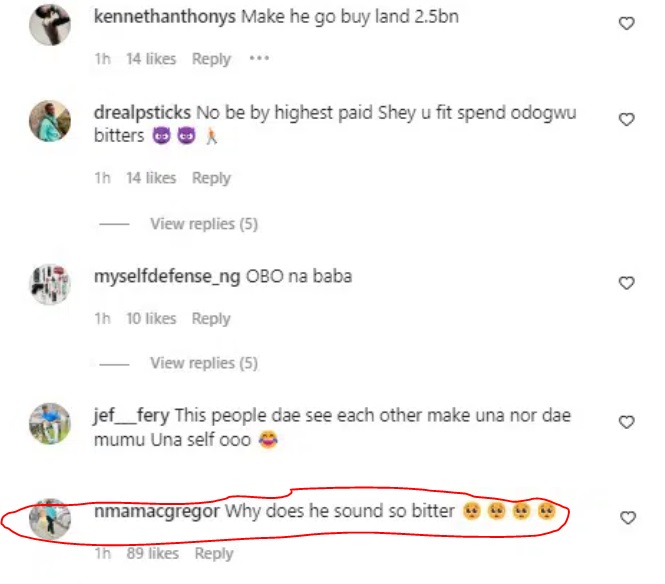Show the 10 likes on OBO comment

[150, 319]
